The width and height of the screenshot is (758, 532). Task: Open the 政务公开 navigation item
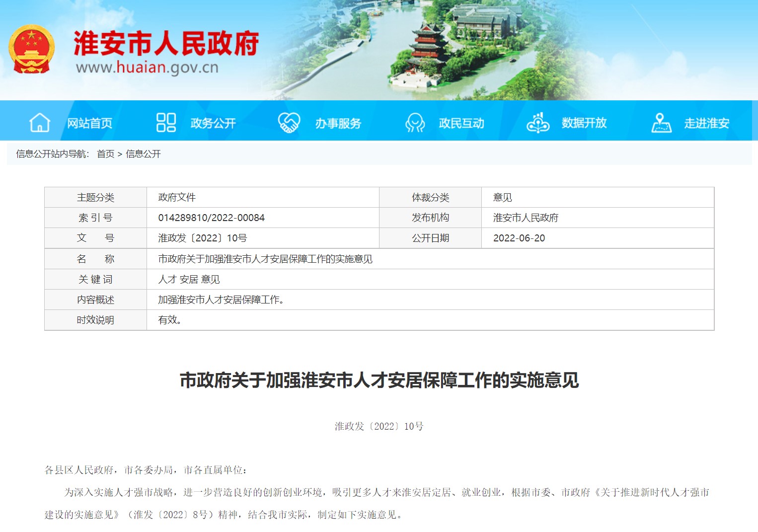point(213,123)
